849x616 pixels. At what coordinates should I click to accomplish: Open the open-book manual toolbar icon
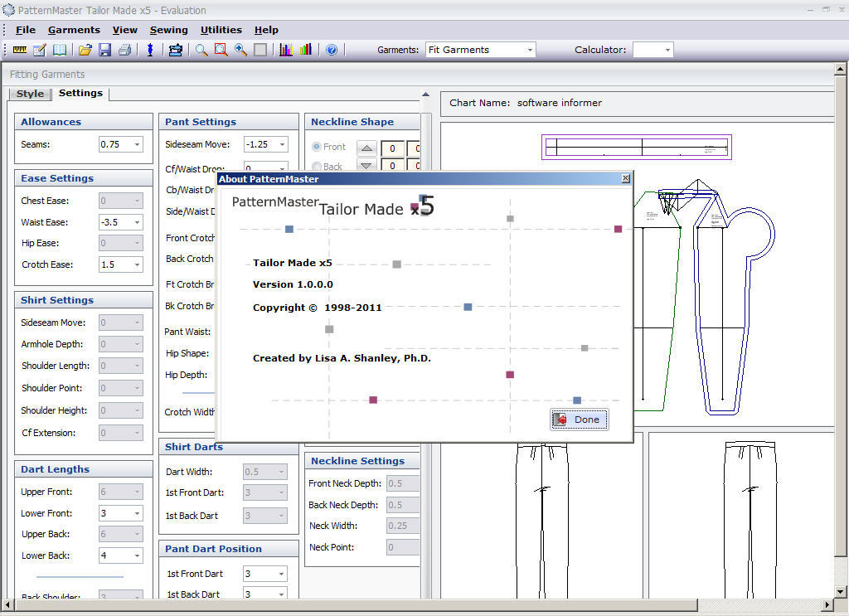[60, 50]
